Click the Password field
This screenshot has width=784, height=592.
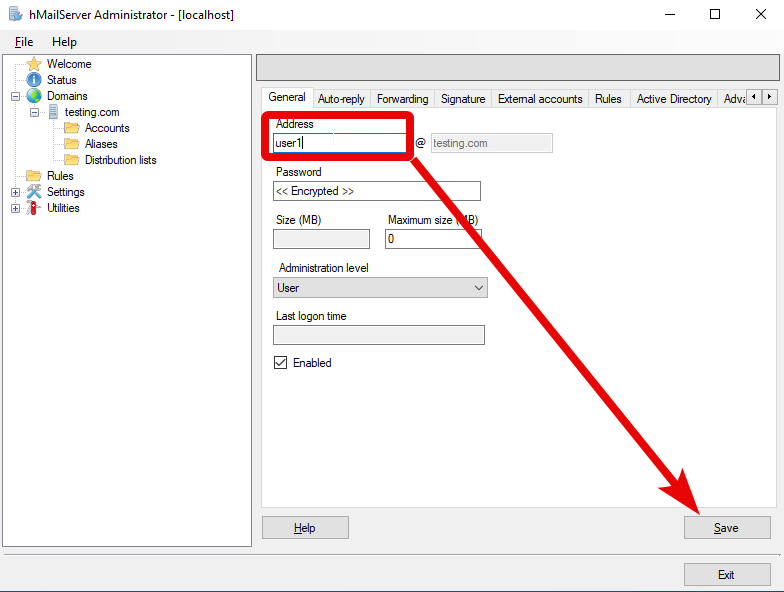tap(377, 191)
